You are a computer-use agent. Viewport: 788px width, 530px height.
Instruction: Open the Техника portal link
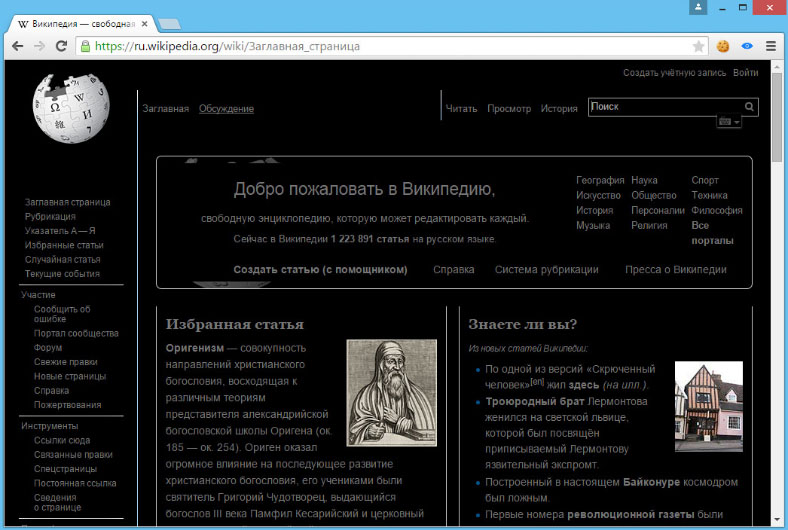point(709,195)
